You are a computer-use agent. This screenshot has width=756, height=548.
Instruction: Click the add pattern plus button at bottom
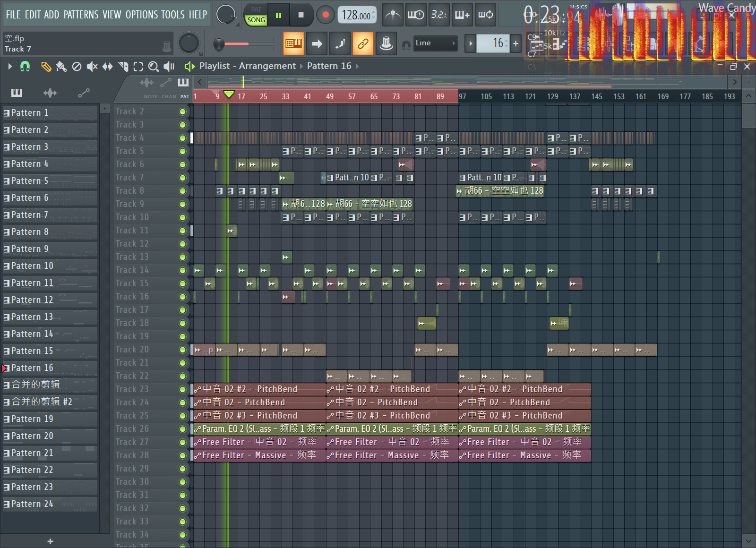point(50,541)
